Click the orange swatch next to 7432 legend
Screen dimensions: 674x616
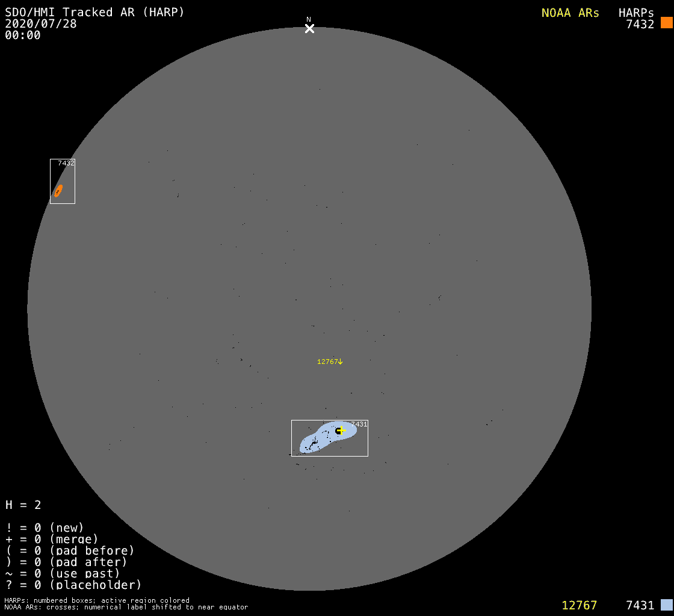(x=666, y=23)
